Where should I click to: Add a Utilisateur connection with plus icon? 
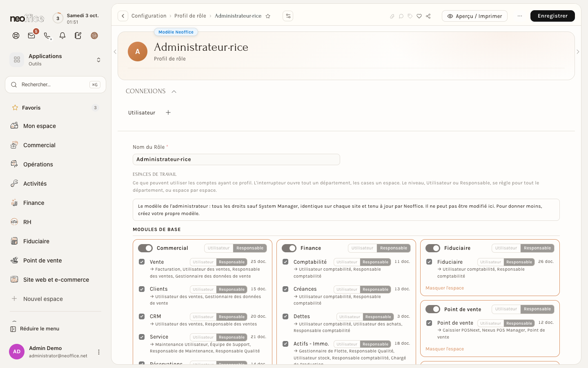pos(168,112)
